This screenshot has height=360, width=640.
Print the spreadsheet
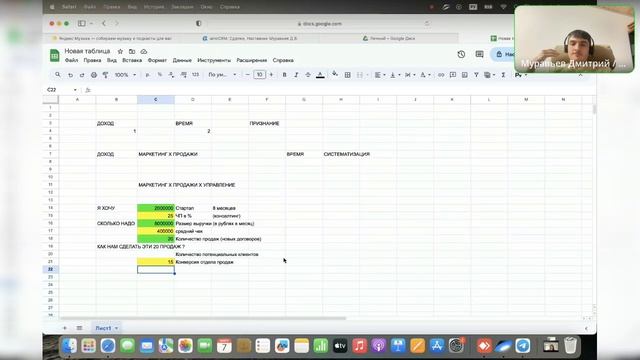point(94,75)
